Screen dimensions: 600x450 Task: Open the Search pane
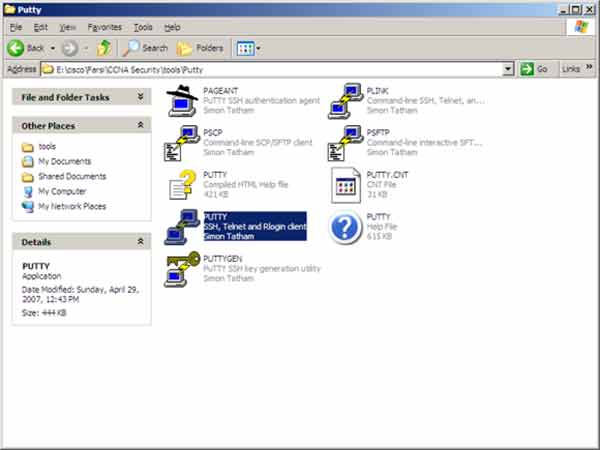coord(145,48)
